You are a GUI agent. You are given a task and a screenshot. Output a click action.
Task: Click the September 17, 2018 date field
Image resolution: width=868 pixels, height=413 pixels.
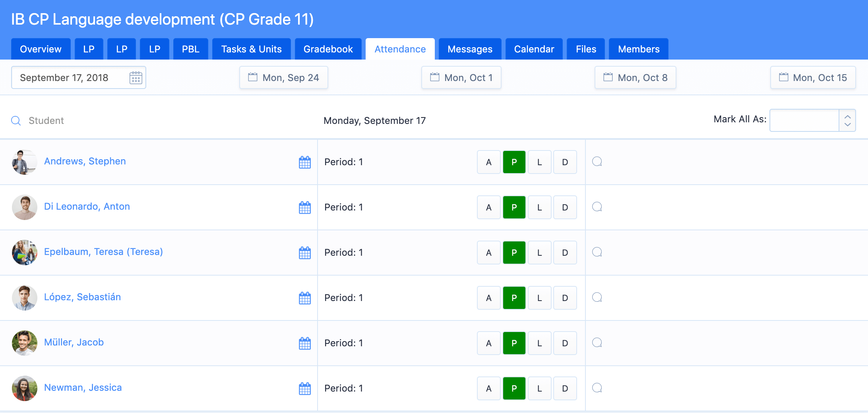tap(79, 77)
